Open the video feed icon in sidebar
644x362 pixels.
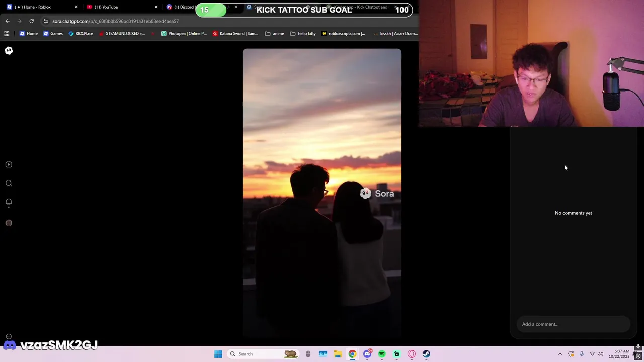[x=9, y=164]
